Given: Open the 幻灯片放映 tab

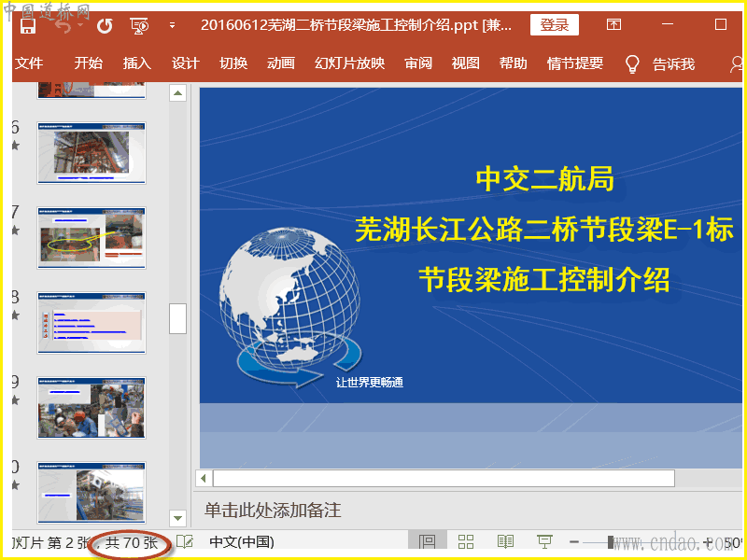Looking at the screenshot, I should coord(349,63).
